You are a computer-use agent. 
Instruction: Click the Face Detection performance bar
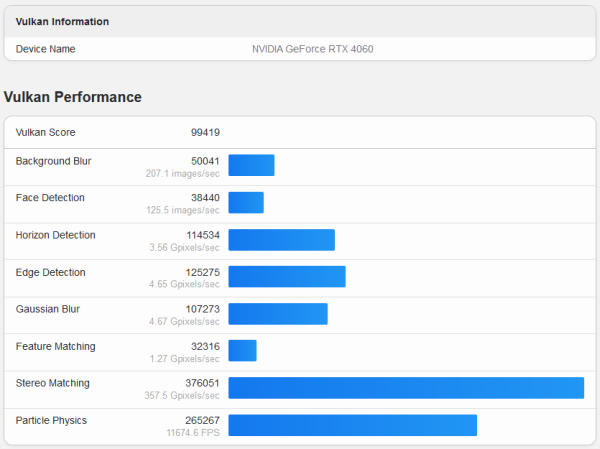[246, 203]
